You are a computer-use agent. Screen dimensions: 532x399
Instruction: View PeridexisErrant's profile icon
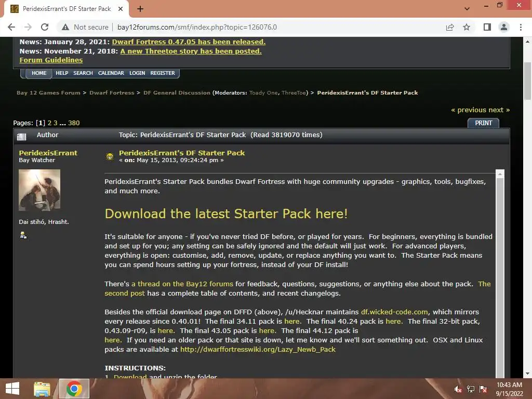click(23, 235)
